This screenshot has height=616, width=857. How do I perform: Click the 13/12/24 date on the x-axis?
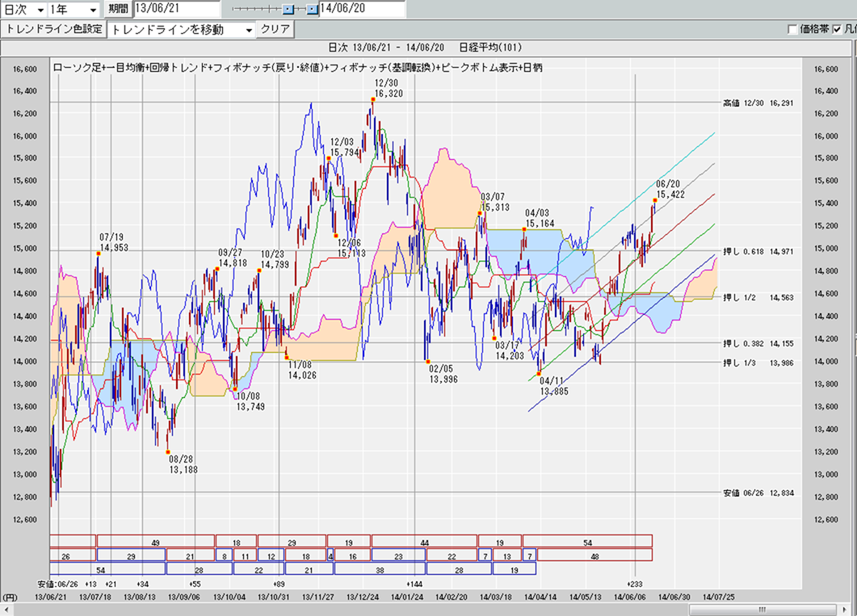click(x=363, y=597)
